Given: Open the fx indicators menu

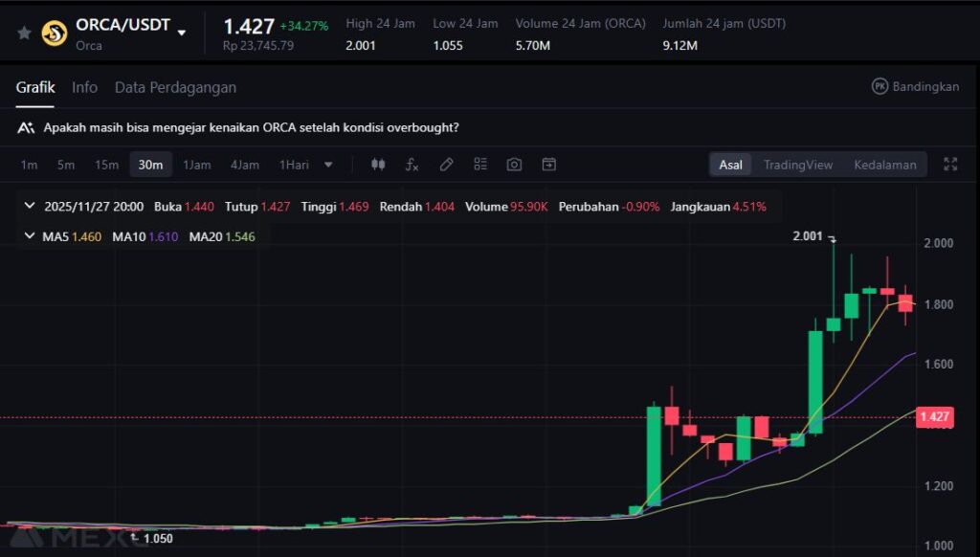Looking at the screenshot, I should click(x=412, y=165).
